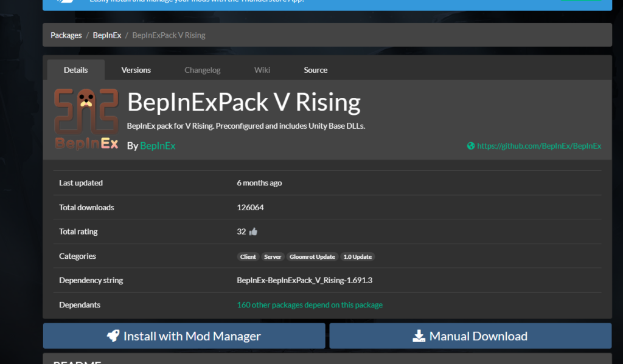
Task: Select the Gloomrot Update category tag
Action: pos(312,256)
